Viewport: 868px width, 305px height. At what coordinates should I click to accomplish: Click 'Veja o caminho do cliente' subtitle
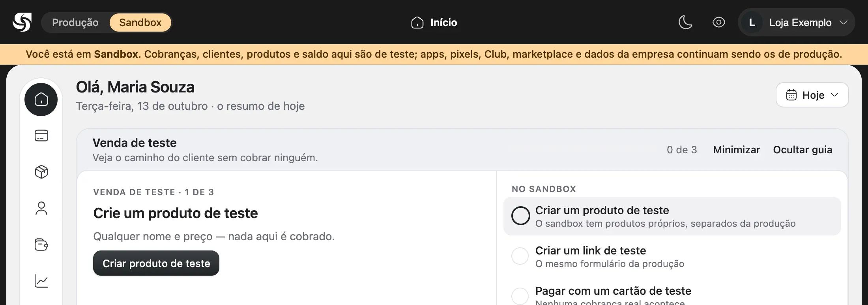[x=205, y=158]
